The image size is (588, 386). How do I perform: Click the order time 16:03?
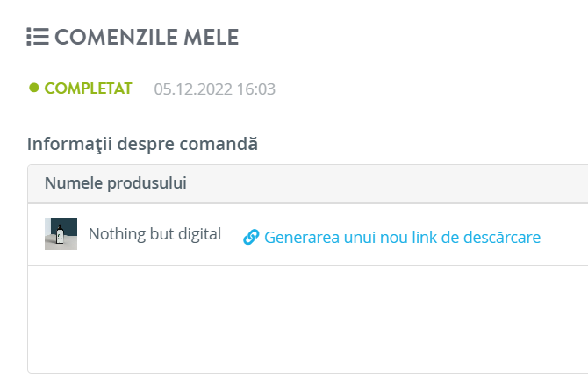(x=256, y=89)
